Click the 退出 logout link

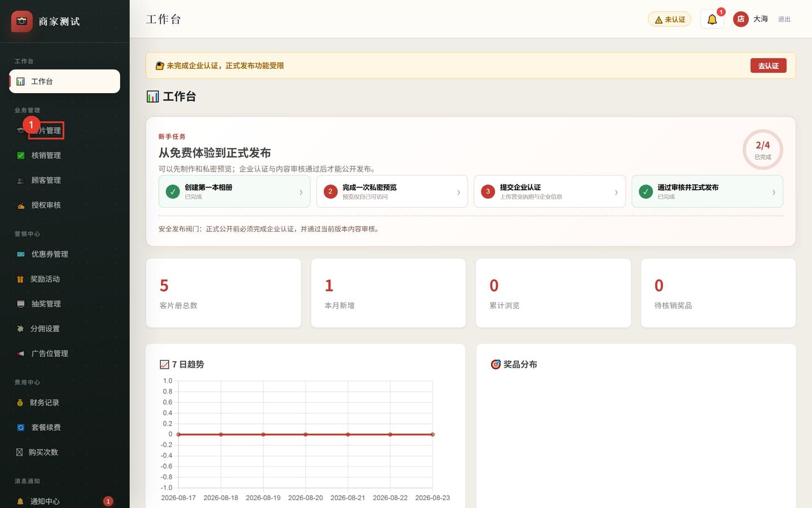click(784, 19)
